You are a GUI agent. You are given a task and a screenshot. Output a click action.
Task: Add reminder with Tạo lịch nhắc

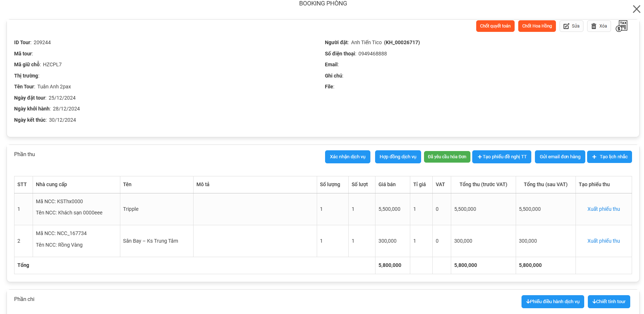609,157
